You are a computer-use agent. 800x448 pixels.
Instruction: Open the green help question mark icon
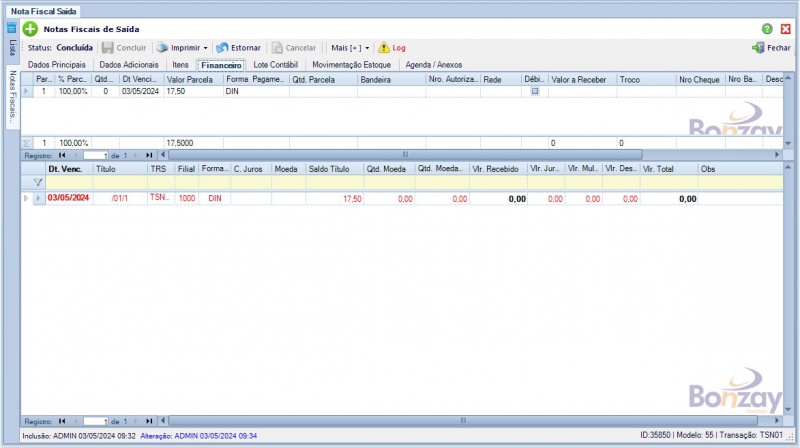point(767,30)
